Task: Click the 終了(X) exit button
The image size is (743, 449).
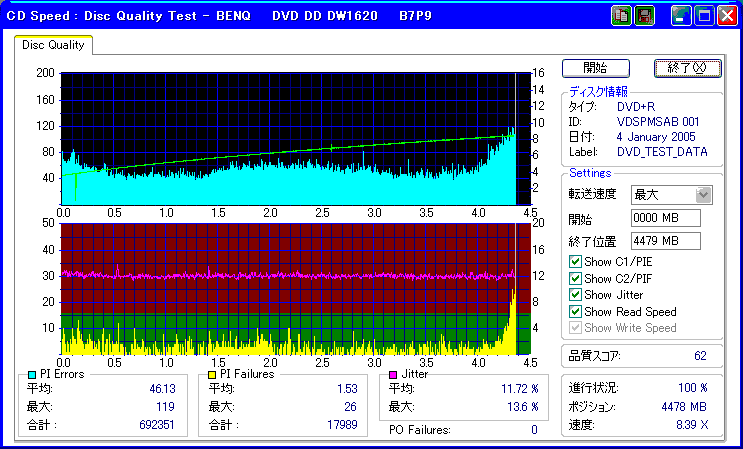Action: tap(688, 68)
